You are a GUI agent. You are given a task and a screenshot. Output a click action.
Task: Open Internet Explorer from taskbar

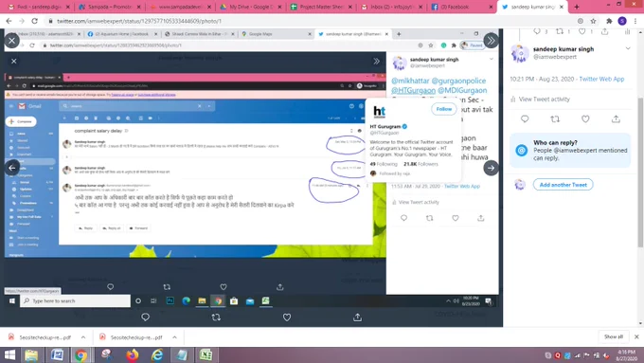pos(157,354)
